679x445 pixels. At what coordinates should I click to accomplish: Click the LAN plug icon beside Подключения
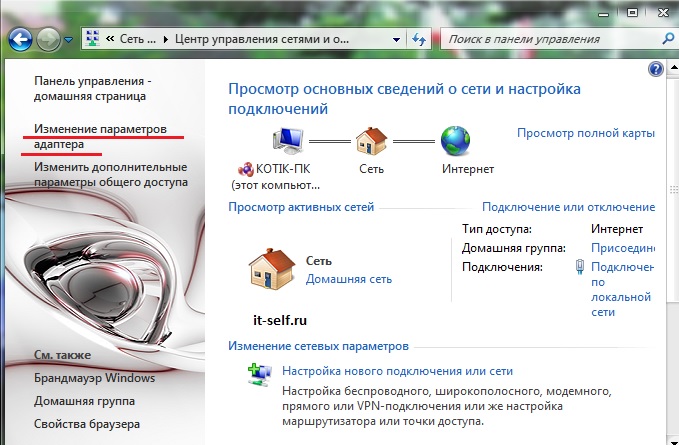coord(580,267)
